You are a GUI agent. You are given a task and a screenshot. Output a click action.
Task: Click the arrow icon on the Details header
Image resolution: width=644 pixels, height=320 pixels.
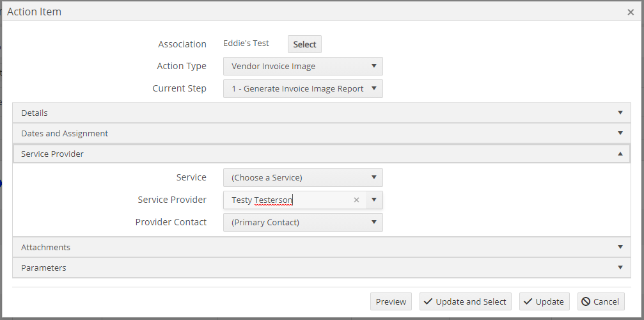point(620,113)
